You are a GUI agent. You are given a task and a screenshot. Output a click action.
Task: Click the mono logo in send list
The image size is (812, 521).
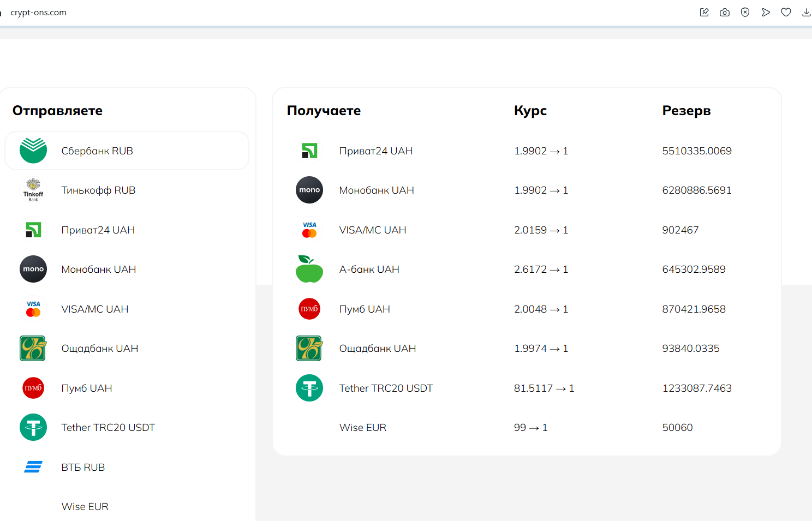coord(33,269)
